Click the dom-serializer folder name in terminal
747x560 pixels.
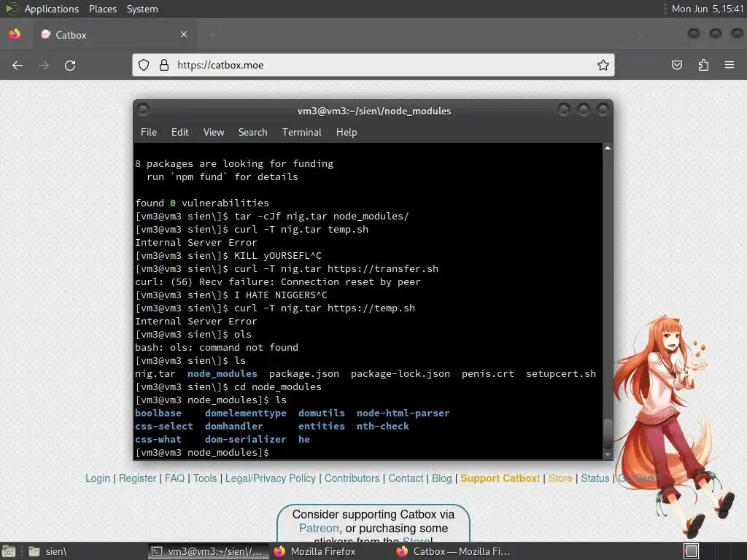click(245, 440)
